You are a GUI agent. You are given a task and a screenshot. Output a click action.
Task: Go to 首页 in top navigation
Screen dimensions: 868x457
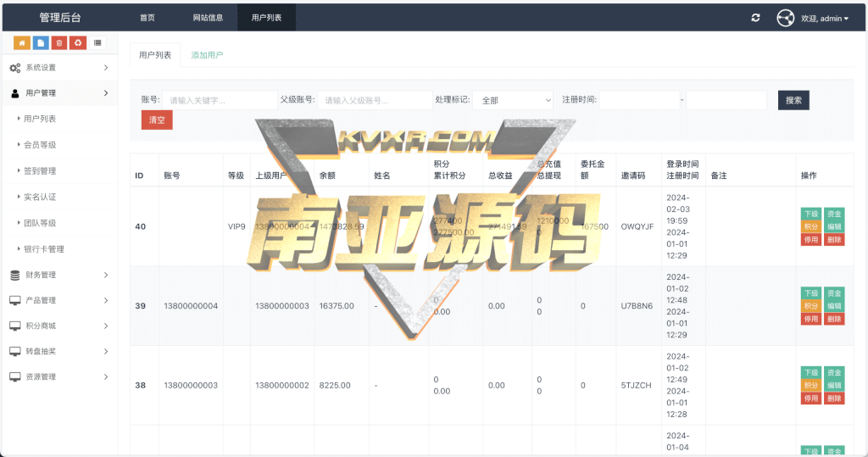147,18
